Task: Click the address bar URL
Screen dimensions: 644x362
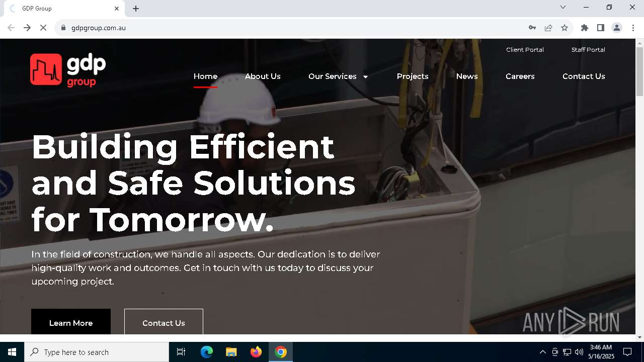Action: [x=99, y=28]
